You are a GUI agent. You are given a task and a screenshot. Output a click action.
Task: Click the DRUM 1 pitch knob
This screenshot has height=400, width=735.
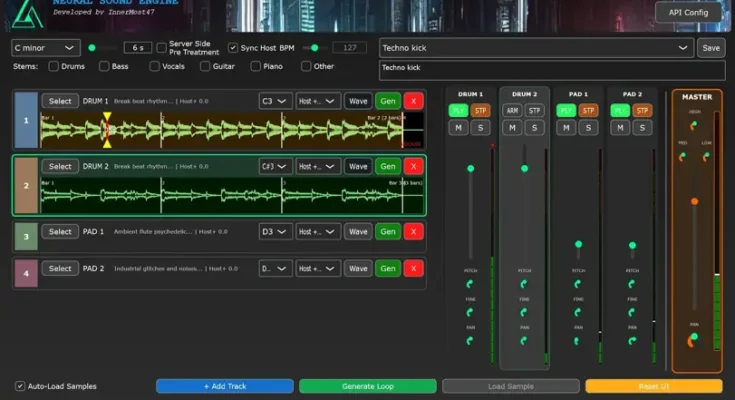[x=471, y=284]
